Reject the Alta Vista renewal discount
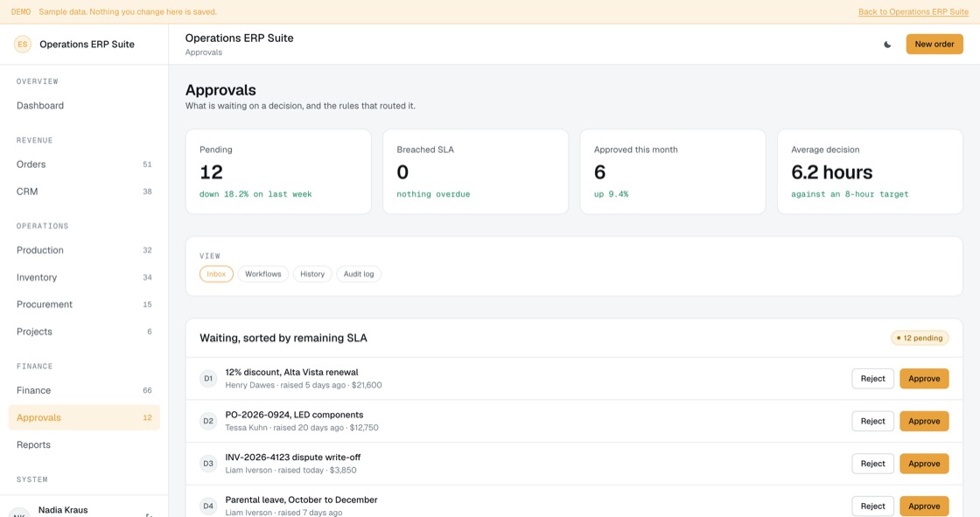This screenshot has width=980, height=517. click(x=872, y=378)
